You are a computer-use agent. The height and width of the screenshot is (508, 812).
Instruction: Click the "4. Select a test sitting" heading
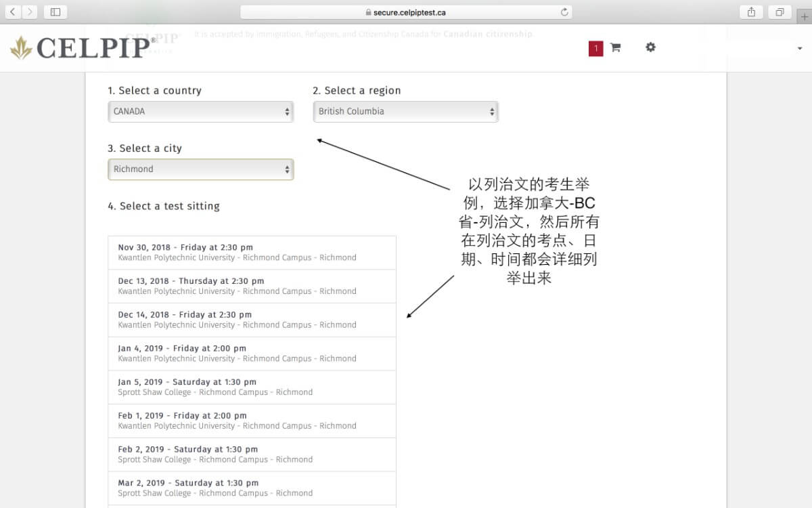pos(164,206)
